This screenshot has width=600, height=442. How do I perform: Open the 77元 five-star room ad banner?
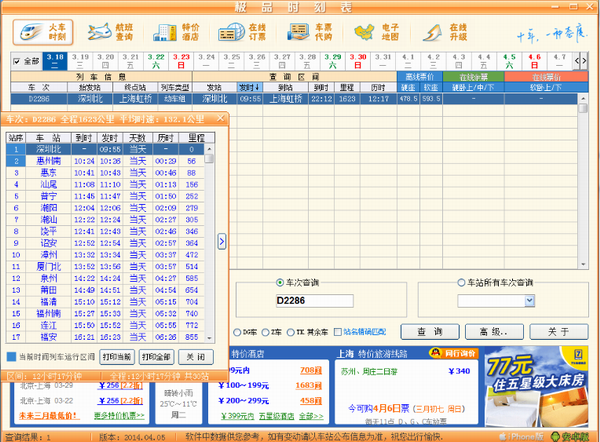click(536, 387)
